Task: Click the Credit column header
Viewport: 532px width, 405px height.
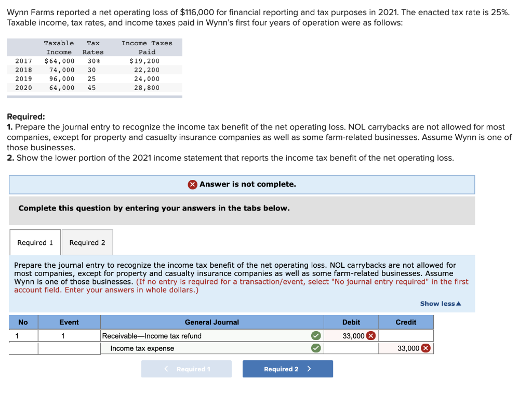Action: click(x=406, y=322)
